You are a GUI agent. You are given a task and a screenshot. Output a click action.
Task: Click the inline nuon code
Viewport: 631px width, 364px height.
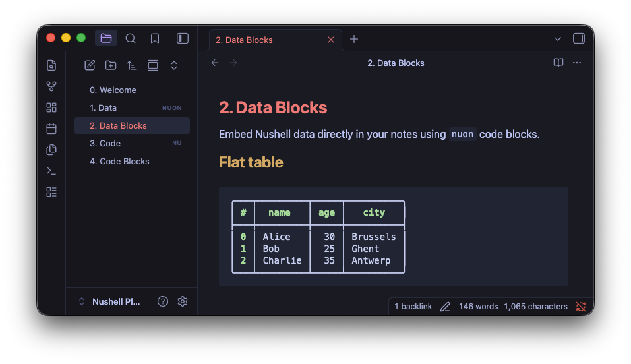coord(462,134)
